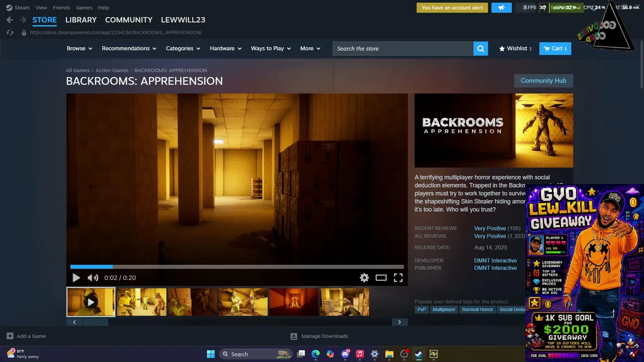644x362 pixels.
Task: Open Settings from the taskbar
Action: [x=374, y=354]
